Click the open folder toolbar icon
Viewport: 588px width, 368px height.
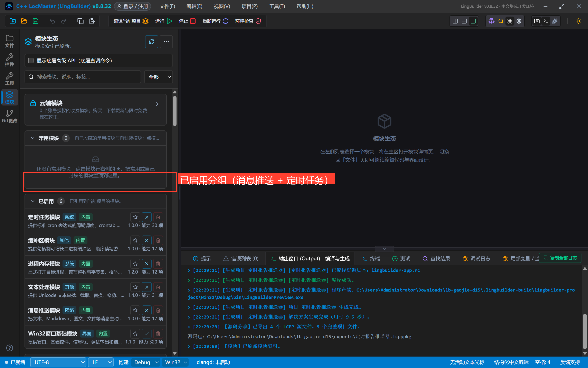coord(24,21)
